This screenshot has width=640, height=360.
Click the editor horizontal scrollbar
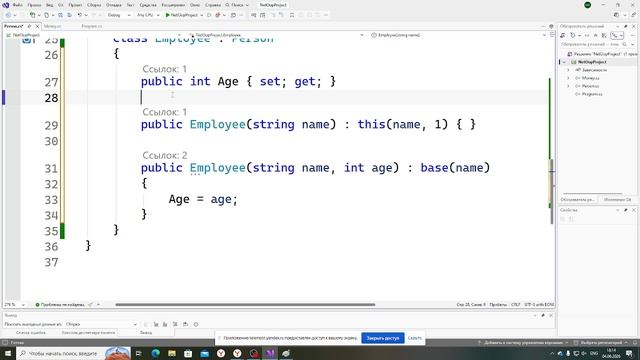(245, 304)
